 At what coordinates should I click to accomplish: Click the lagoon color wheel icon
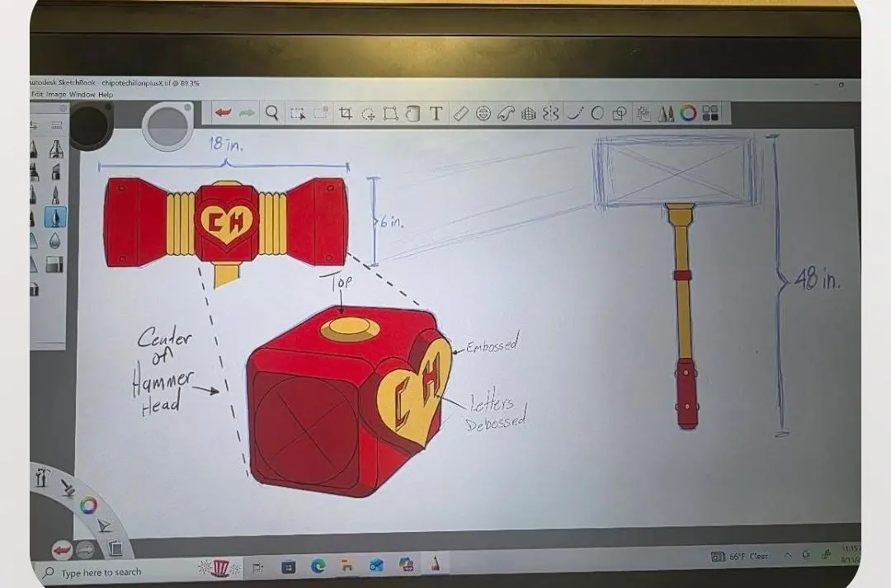[x=88, y=505]
